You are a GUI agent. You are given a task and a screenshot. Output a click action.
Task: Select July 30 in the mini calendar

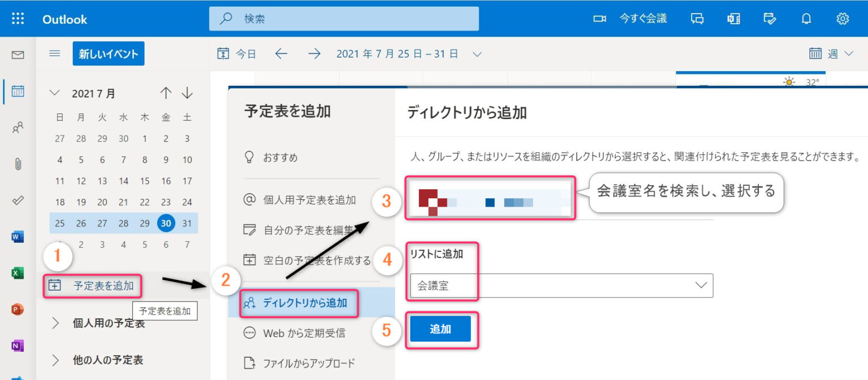(x=166, y=223)
